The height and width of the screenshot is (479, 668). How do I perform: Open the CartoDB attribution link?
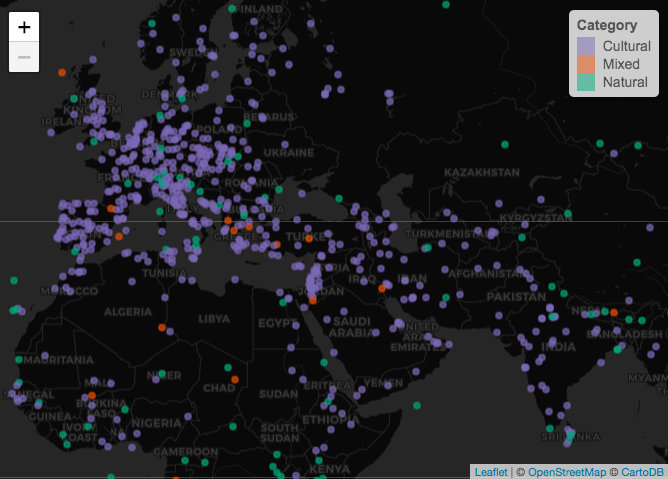(642, 472)
